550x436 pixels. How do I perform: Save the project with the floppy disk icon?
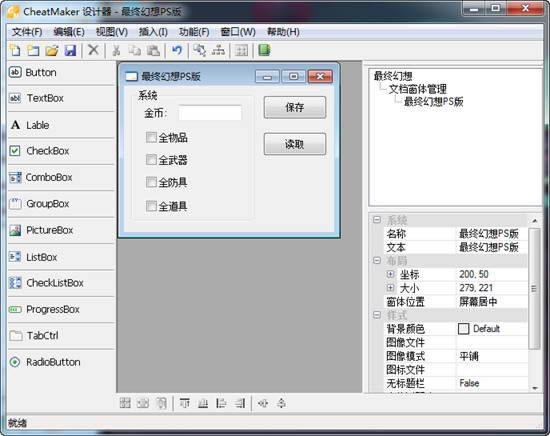(71, 51)
